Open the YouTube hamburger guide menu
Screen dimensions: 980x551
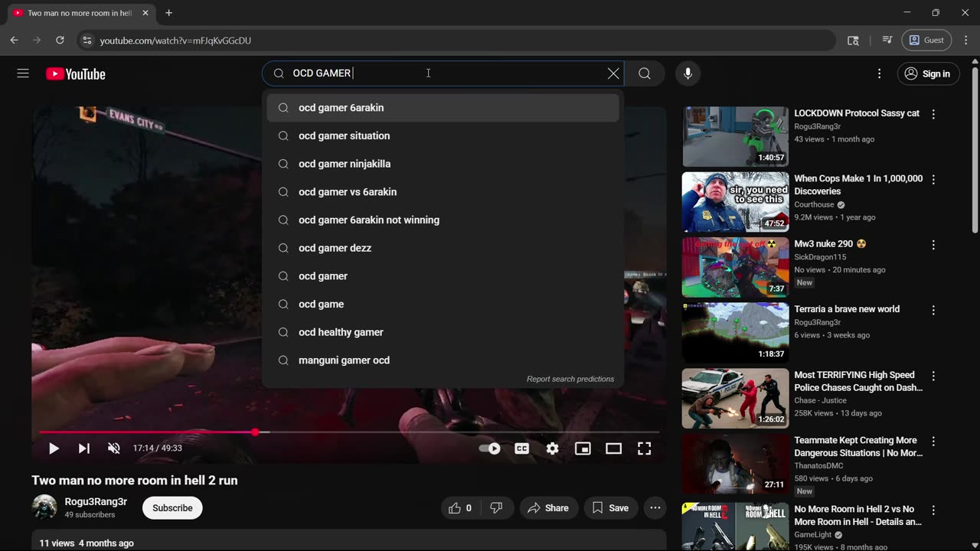23,73
